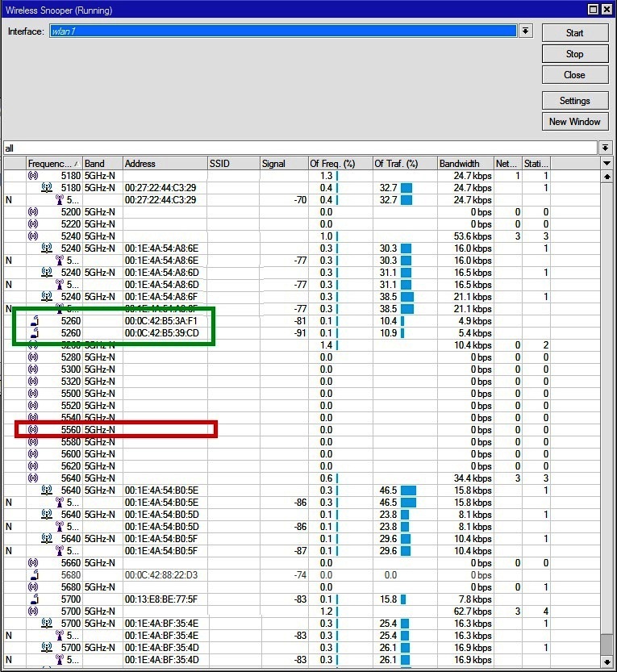Sort by the Frequency column header
617x672 pixels.
[x=54, y=163]
